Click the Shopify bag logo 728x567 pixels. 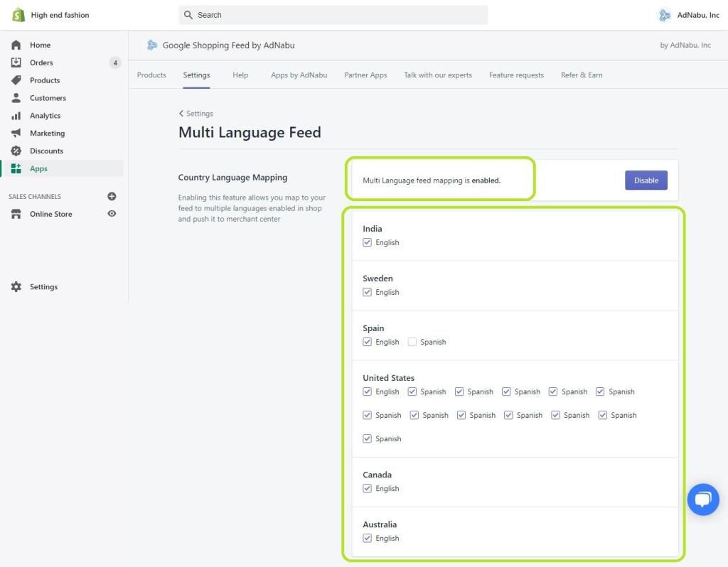(18, 15)
